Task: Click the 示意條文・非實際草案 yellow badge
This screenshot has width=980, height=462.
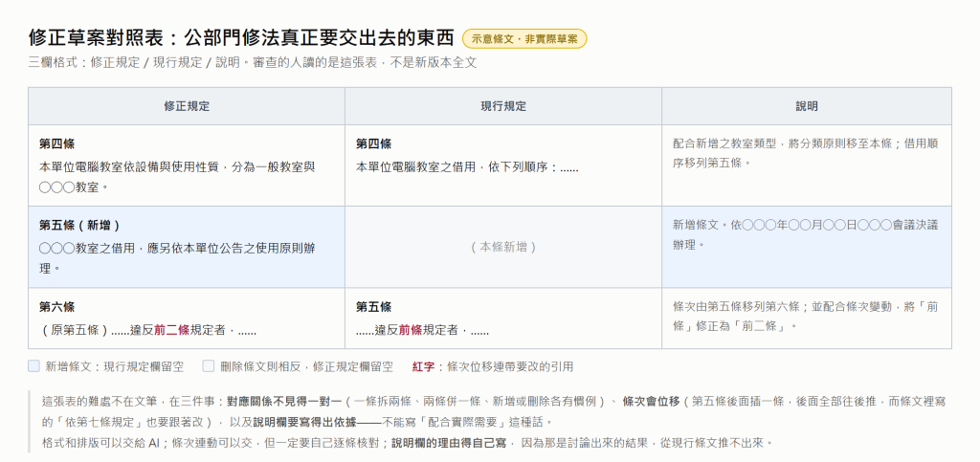Action: 524,38
